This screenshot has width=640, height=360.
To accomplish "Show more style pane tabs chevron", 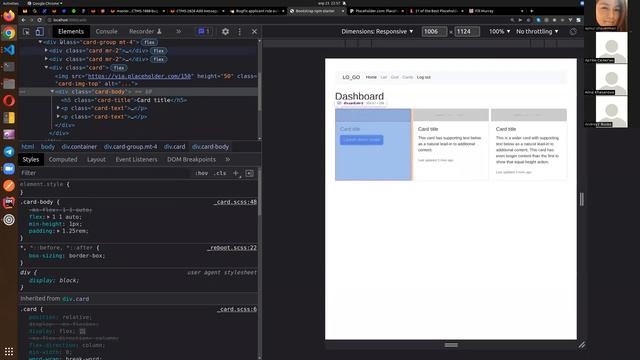I will (228, 160).
